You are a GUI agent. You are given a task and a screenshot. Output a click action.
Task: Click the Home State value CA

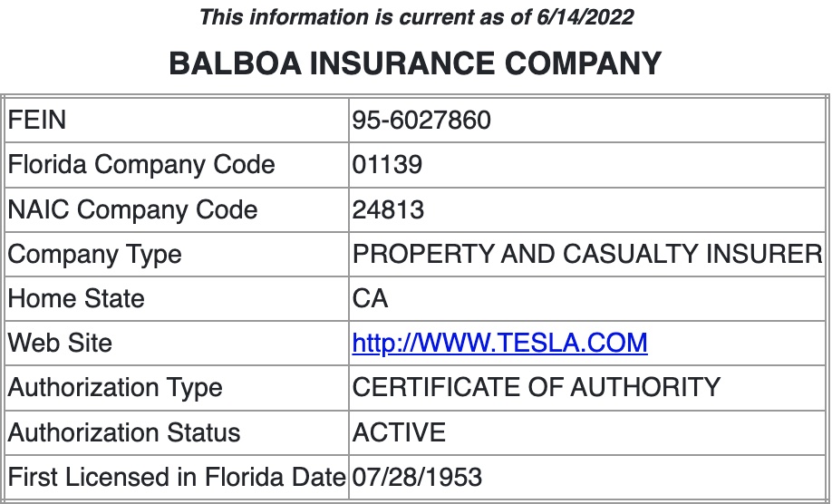(x=370, y=298)
